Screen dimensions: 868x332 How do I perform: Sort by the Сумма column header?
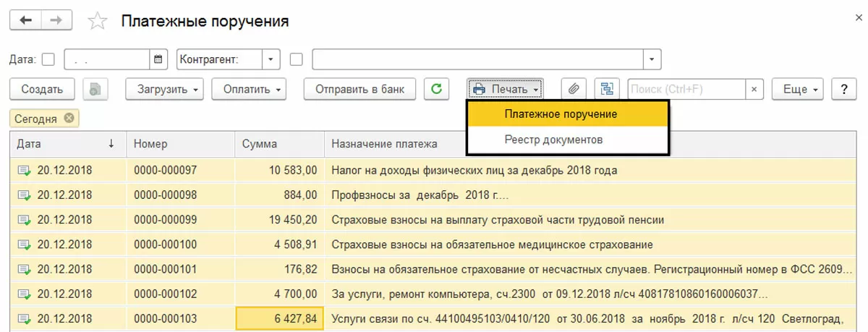click(279, 144)
